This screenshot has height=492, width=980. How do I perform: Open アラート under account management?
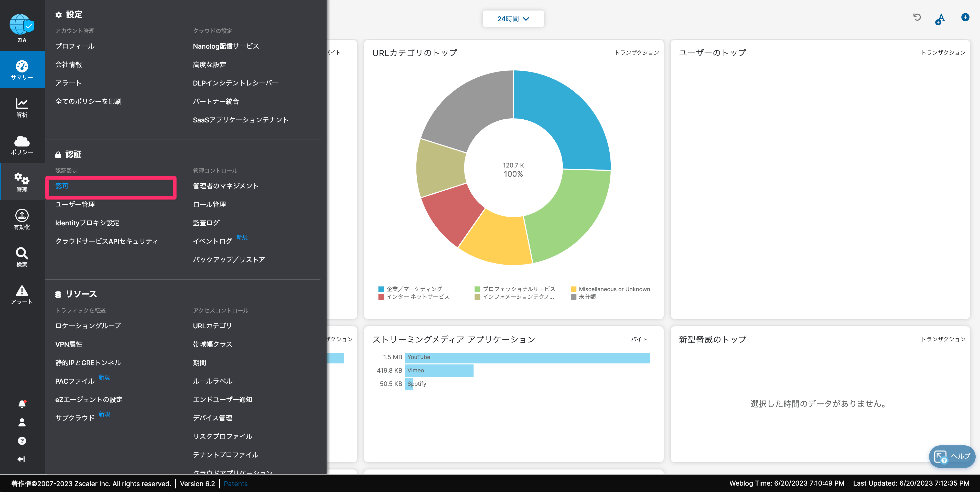[68, 83]
